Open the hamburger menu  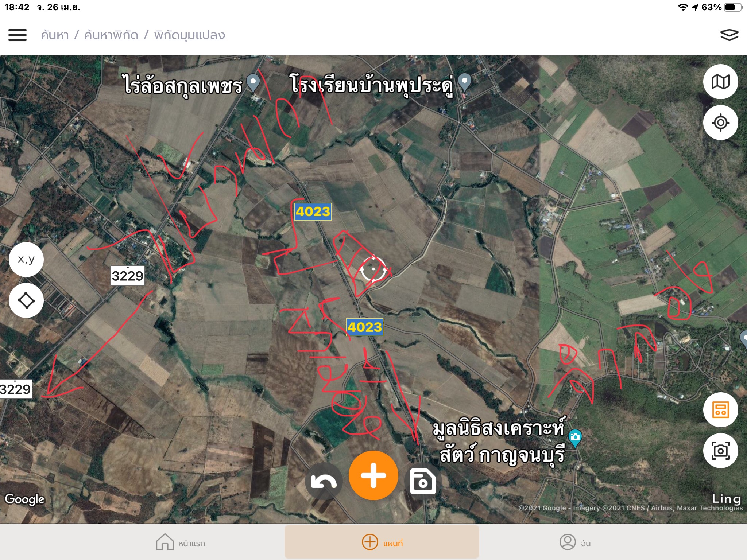[x=18, y=35]
